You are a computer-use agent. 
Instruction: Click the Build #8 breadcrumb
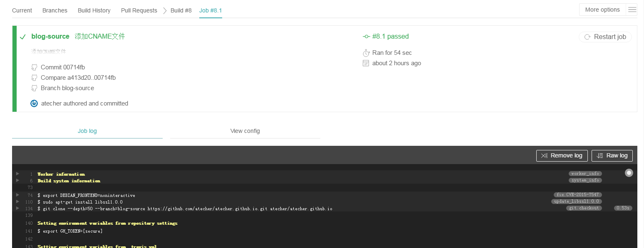click(x=181, y=10)
